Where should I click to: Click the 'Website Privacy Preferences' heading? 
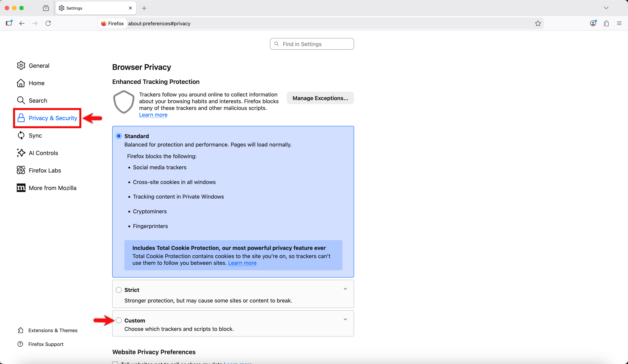(x=154, y=352)
